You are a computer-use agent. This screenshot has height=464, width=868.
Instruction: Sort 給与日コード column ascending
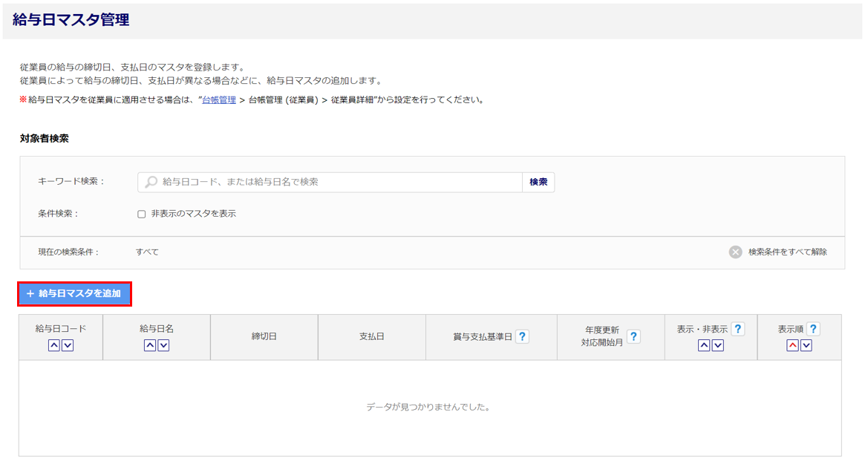click(x=53, y=345)
